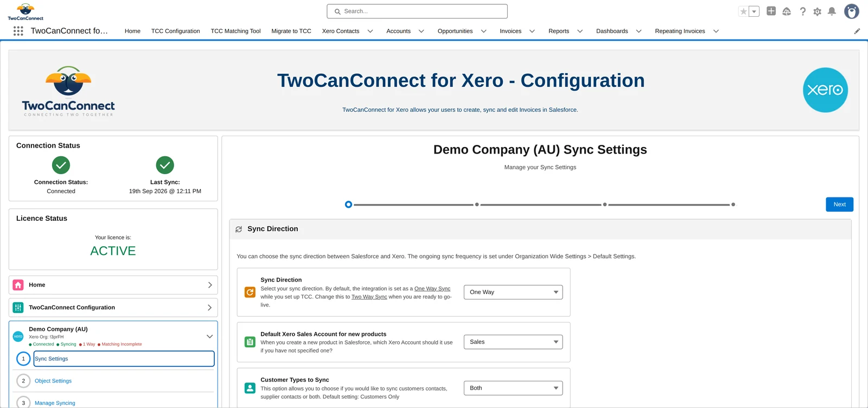Image resolution: width=868 pixels, height=408 pixels.
Task: Click the Xero round logo
Action: coord(825,90)
